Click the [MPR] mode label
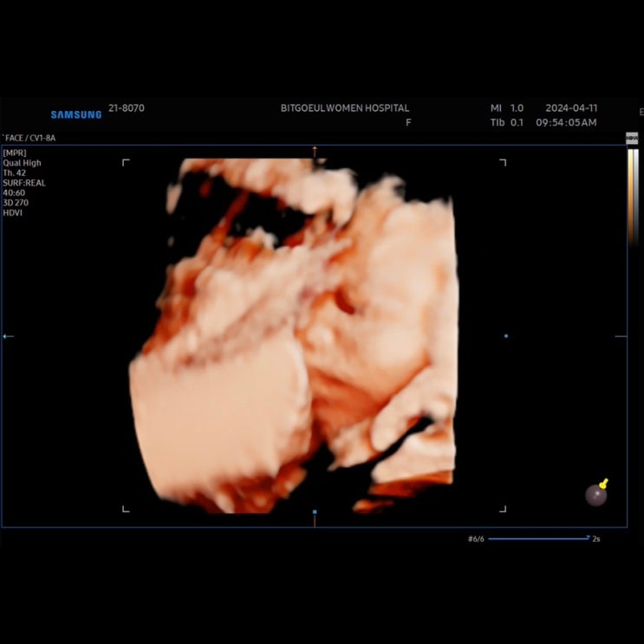The height and width of the screenshot is (644, 644). point(15,153)
